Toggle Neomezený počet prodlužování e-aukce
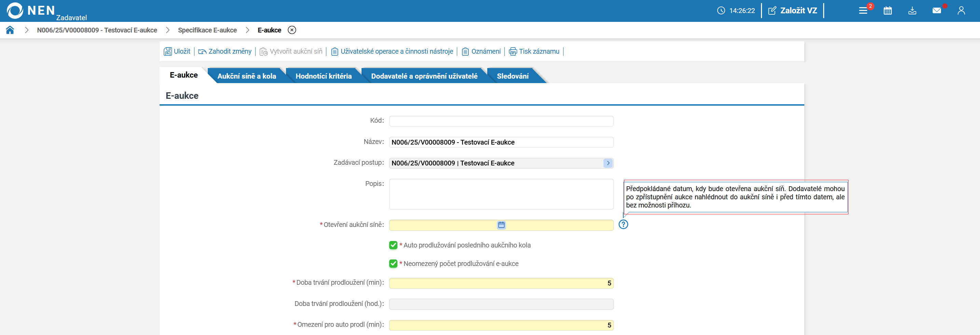Viewport: 980px width, 335px height. pyautogui.click(x=393, y=264)
